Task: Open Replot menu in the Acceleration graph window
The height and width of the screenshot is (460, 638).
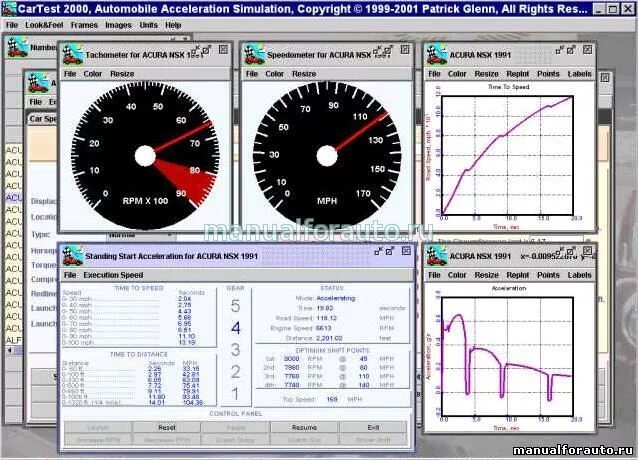Action: click(518, 275)
